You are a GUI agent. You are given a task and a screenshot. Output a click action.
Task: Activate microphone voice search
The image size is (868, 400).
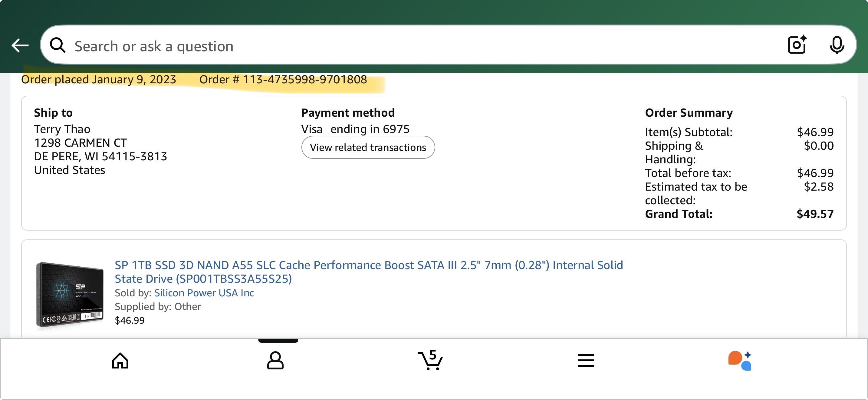point(836,45)
